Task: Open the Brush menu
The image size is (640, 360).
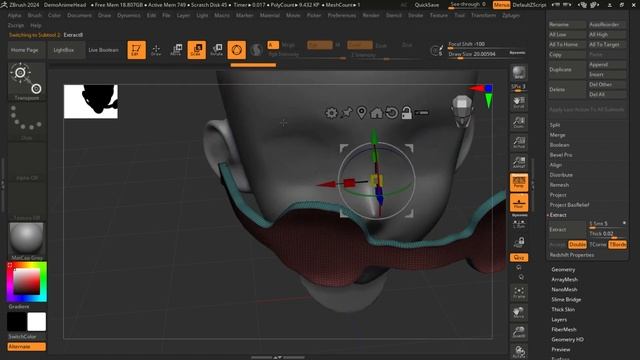Action: [35, 15]
